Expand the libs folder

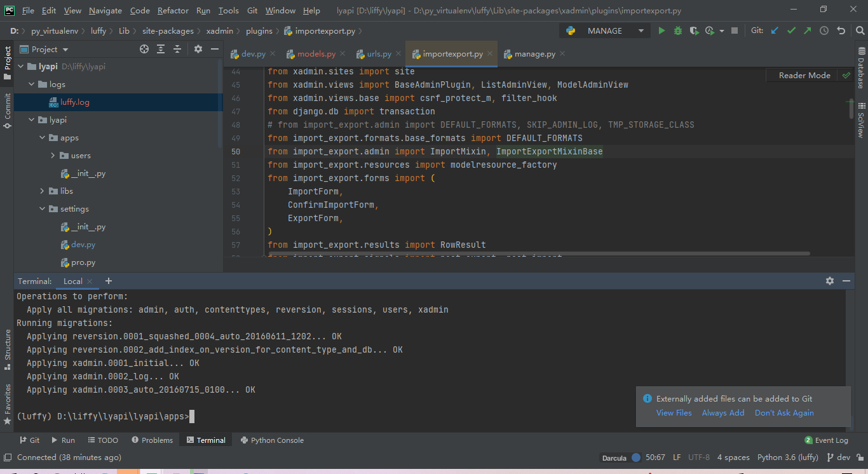tap(42, 191)
